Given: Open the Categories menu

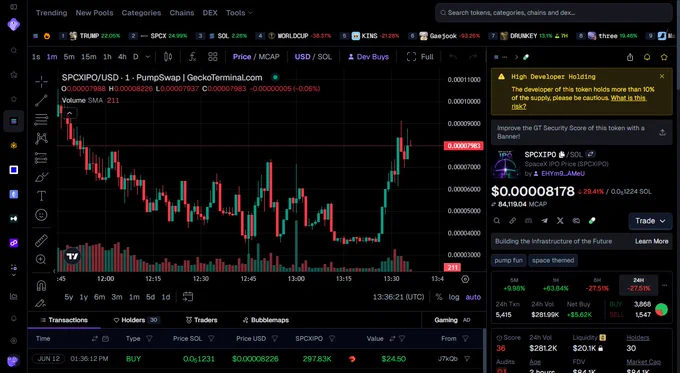Looking at the screenshot, I should point(141,13).
